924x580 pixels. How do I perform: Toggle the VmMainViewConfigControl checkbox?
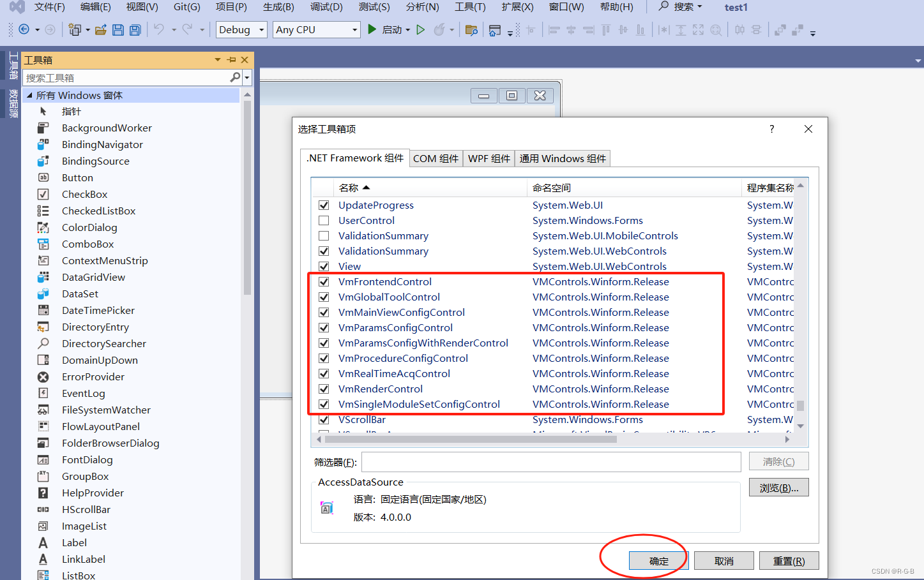click(x=324, y=312)
